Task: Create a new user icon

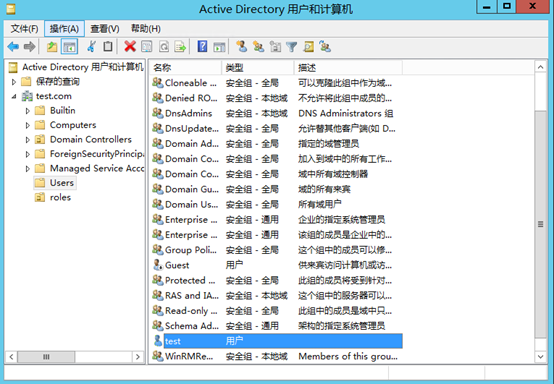Action: (x=242, y=47)
